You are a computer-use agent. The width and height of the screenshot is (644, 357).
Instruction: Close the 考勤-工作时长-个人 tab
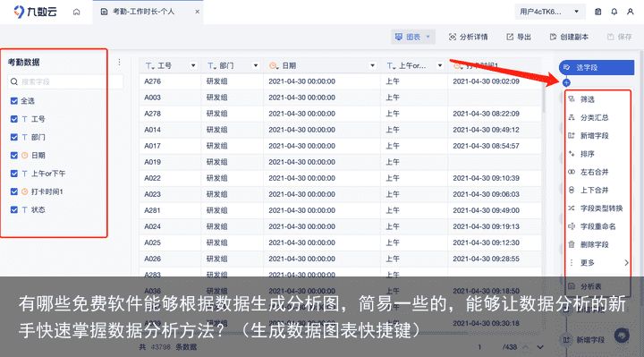click(x=197, y=12)
